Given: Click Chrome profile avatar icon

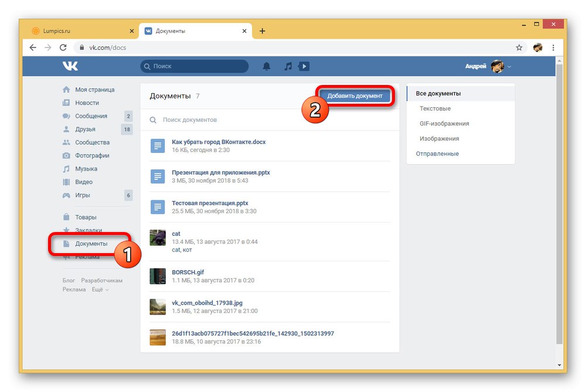Looking at the screenshot, I should point(538,47).
